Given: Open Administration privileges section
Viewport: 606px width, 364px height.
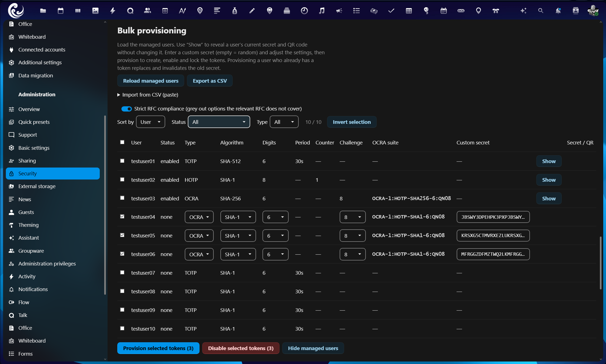Looking at the screenshot, I should pyautogui.click(x=53, y=263).
